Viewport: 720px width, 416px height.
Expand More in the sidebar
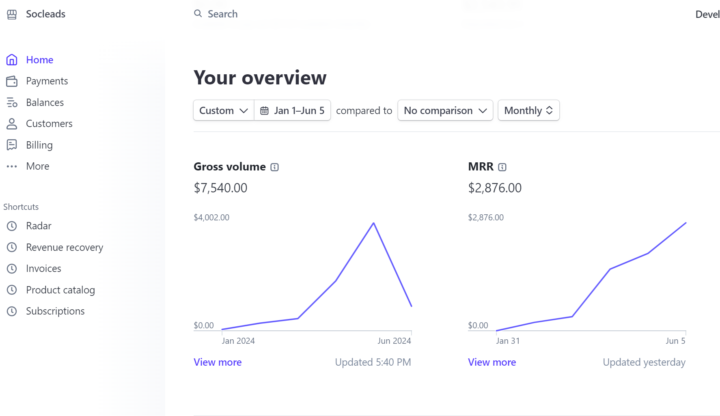point(38,166)
